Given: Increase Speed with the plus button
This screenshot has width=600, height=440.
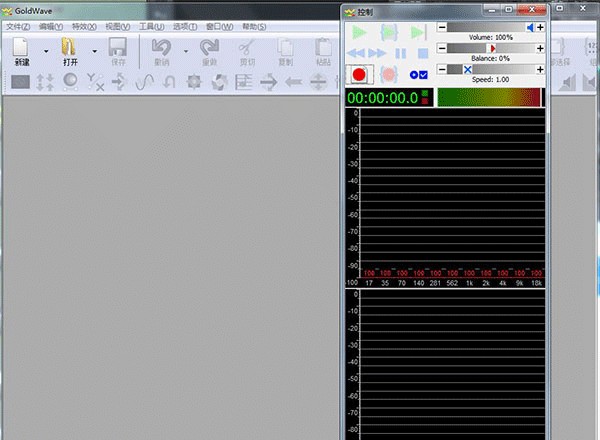Looking at the screenshot, I should pyautogui.click(x=540, y=69).
